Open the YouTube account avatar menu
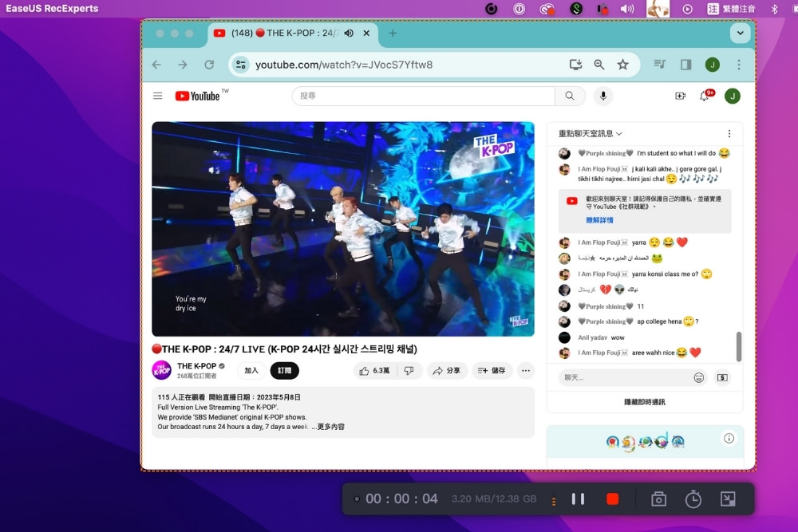The image size is (798, 532). (733, 96)
